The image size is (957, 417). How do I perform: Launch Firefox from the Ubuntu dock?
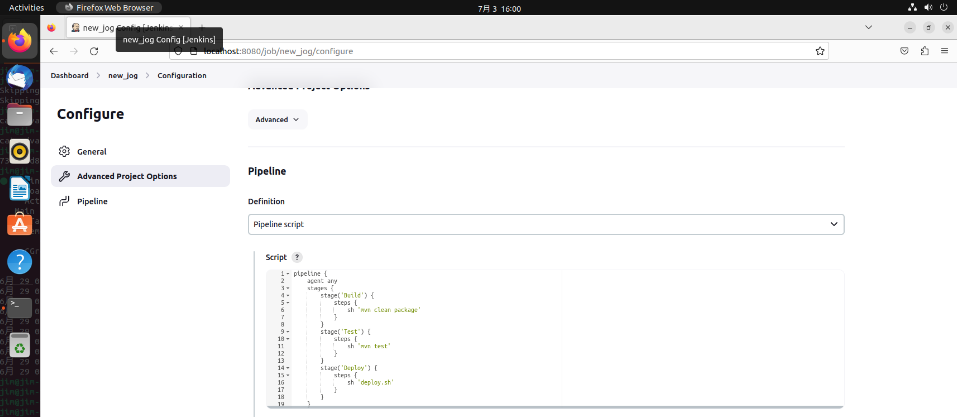click(x=20, y=42)
